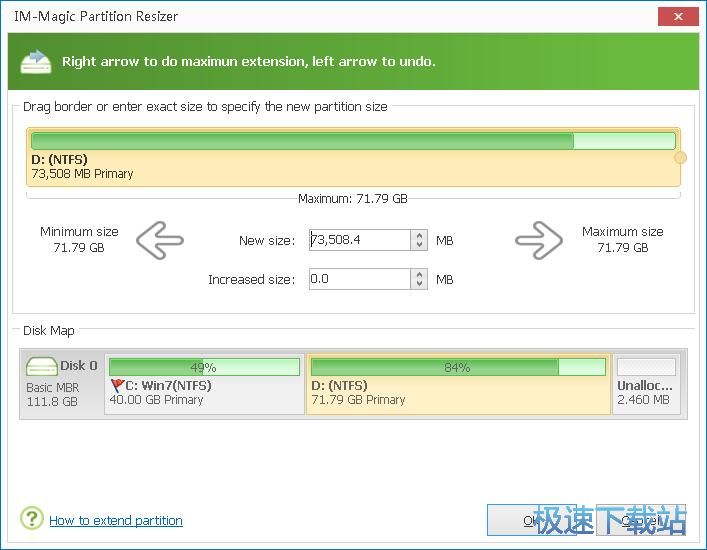Focus the Increased size input field
This screenshot has width=707, height=550.
click(359, 279)
